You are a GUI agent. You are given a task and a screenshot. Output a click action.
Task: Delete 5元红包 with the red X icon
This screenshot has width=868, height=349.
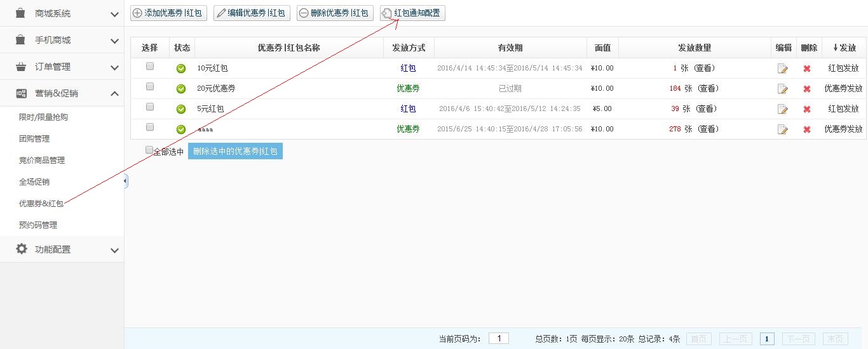[x=807, y=109]
